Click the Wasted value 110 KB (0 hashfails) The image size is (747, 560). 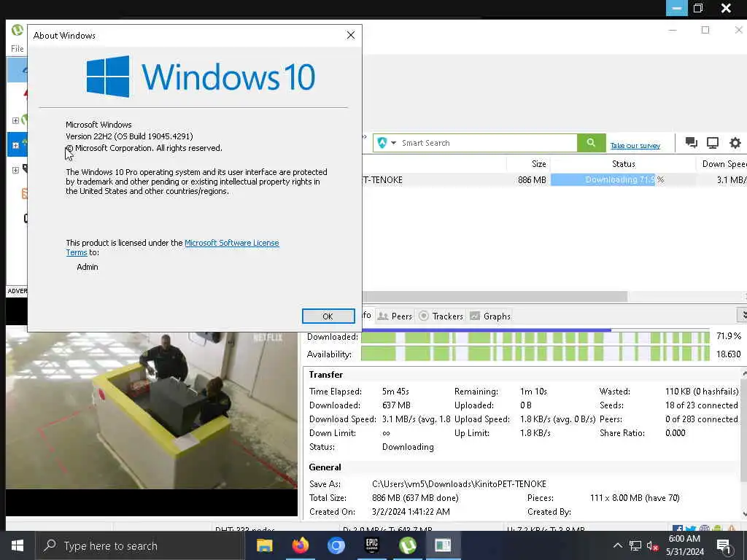(702, 392)
